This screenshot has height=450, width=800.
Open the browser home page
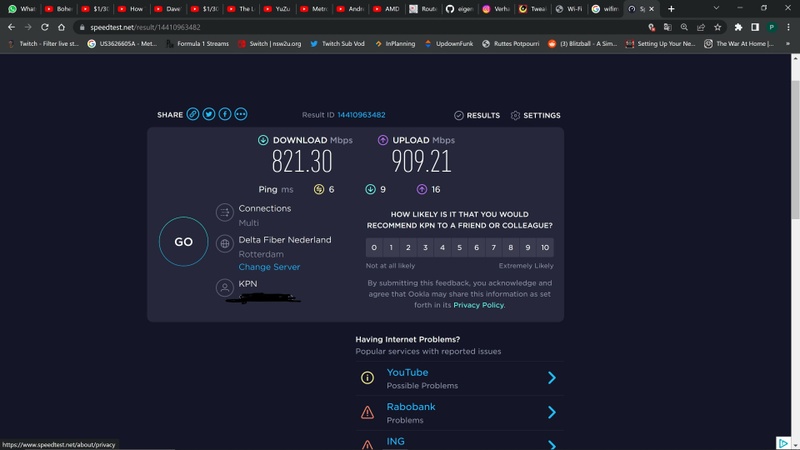61,27
